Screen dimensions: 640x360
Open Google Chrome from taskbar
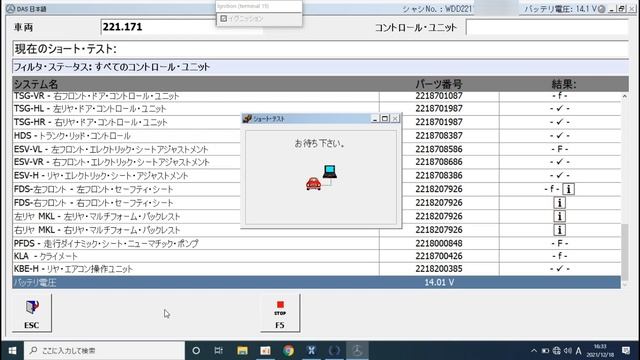click(289, 351)
